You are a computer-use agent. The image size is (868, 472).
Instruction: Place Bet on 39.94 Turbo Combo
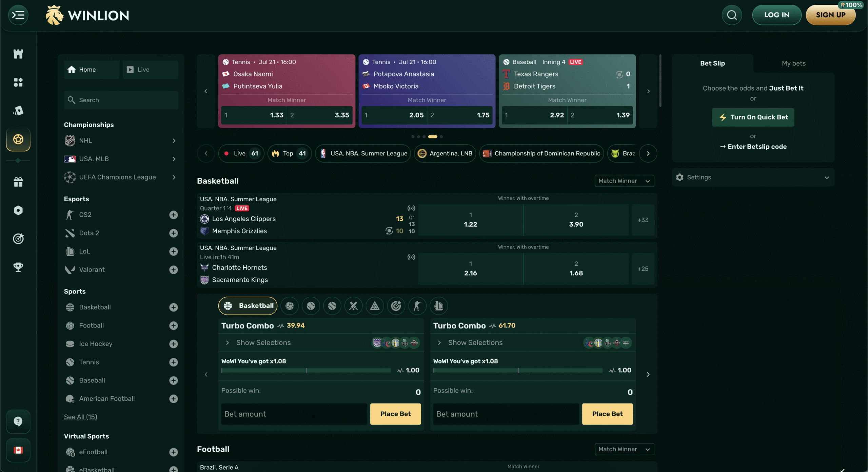[395, 414]
